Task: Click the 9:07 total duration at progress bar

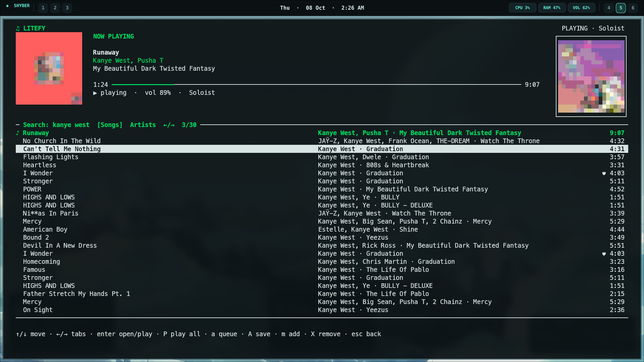Action: click(532, 85)
